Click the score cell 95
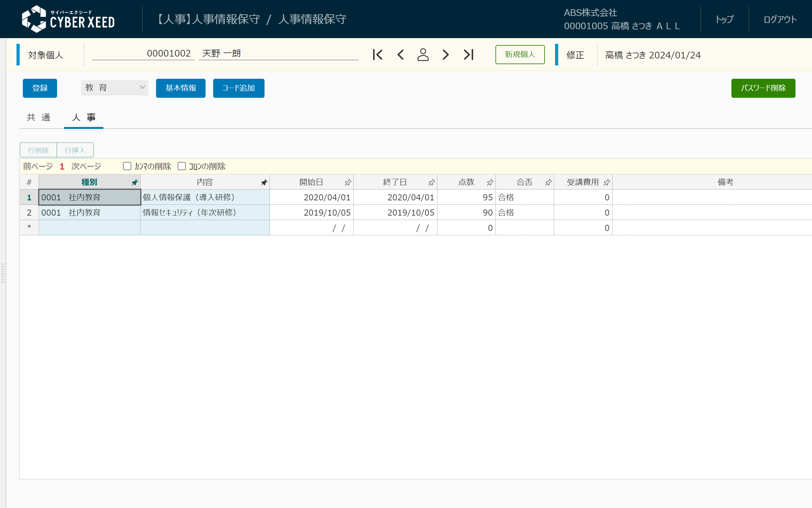Image resolution: width=812 pixels, height=508 pixels. pos(466,197)
